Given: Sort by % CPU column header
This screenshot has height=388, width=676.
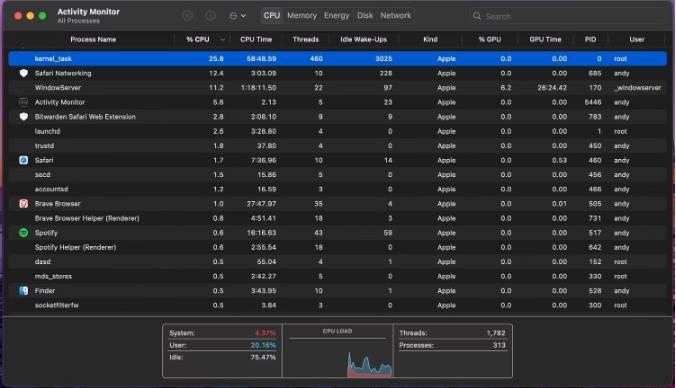Looking at the screenshot, I should coord(198,39).
